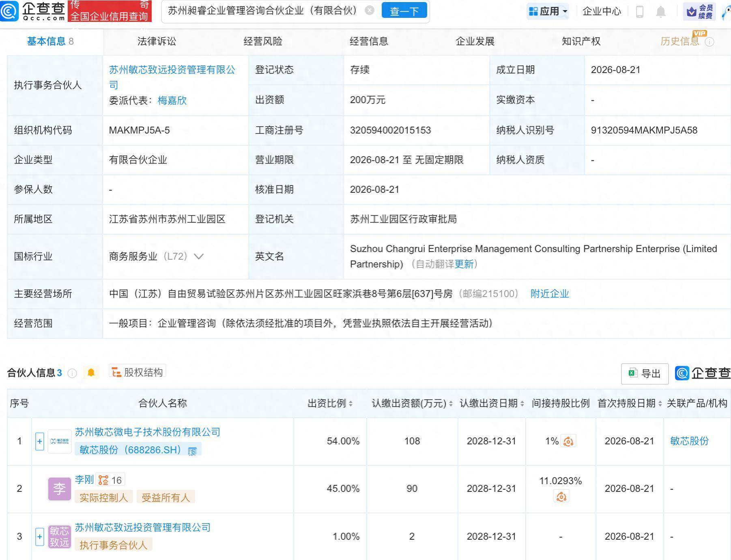This screenshot has width=731, height=560.
Task: Click 实际控制人 tag
Action: 104,498
